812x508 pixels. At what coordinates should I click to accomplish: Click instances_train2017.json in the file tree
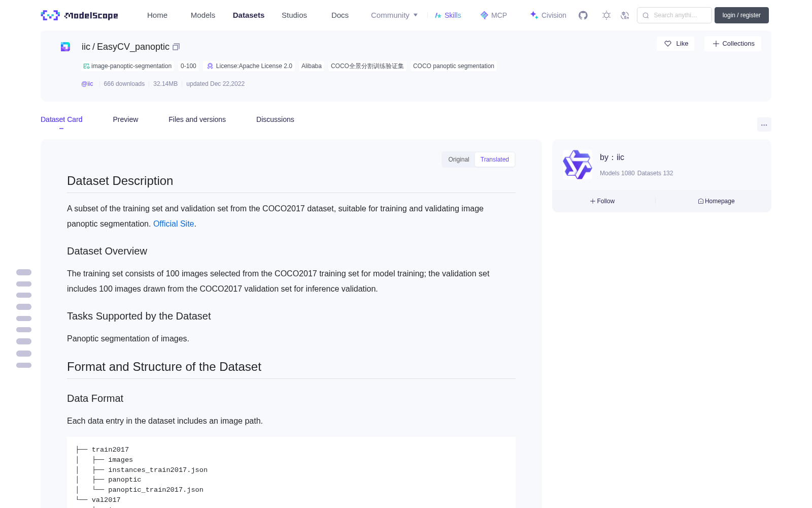click(x=158, y=470)
